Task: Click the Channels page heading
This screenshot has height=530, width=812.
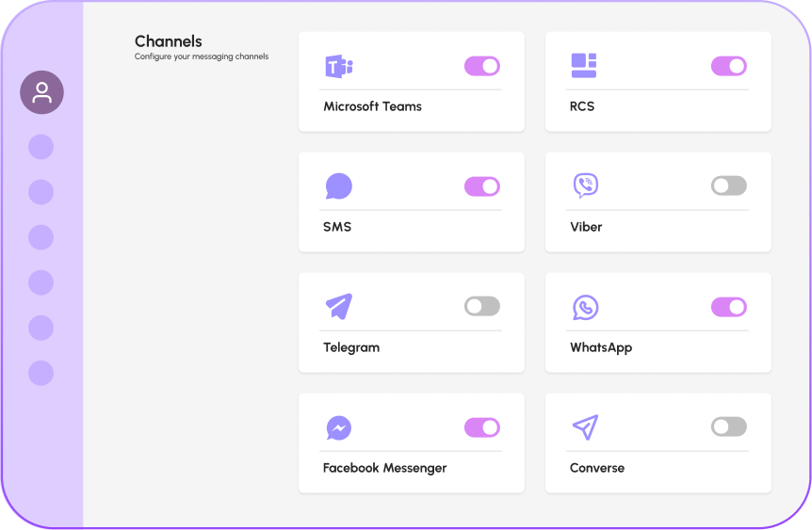Action: point(169,41)
